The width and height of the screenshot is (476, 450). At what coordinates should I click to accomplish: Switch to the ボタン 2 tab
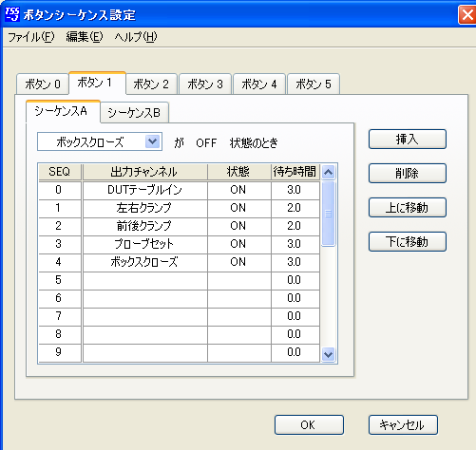click(151, 84)
